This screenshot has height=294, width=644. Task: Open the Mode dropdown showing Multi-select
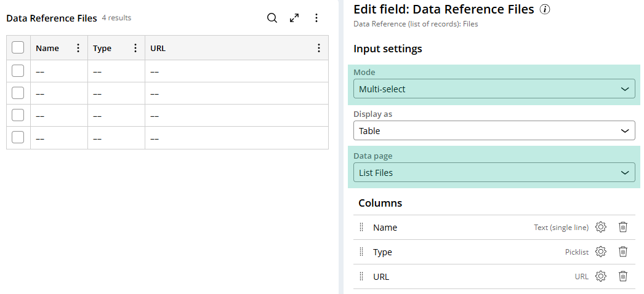[494, 89]
